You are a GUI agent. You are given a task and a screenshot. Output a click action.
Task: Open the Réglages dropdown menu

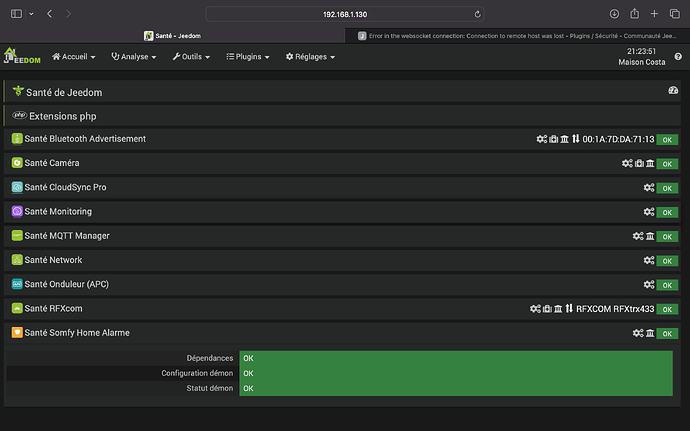(x=310, y=57)
